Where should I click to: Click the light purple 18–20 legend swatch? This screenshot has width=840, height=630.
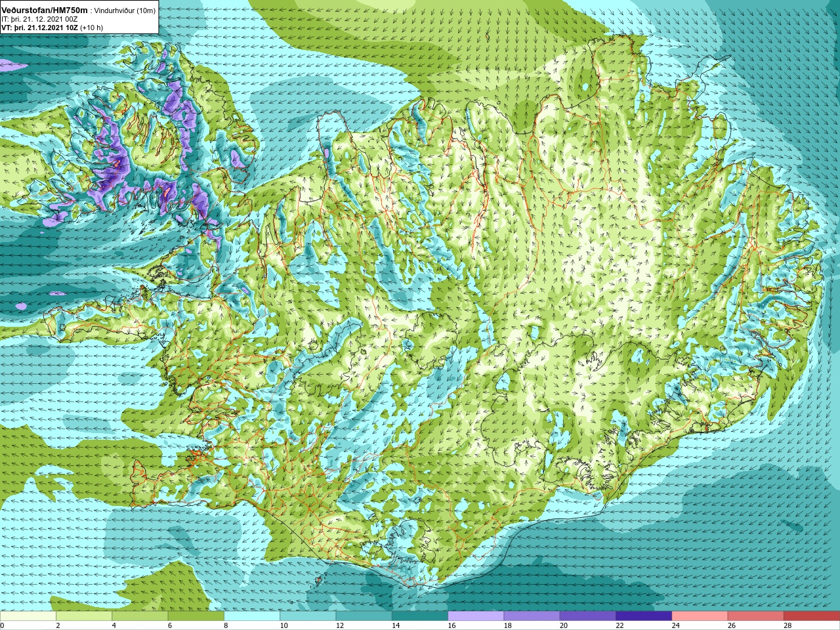tap(532, 616)
